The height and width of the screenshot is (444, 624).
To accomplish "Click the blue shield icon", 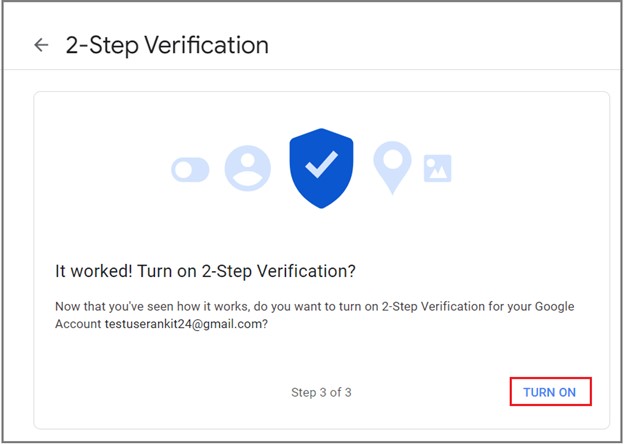I will 321,168.
